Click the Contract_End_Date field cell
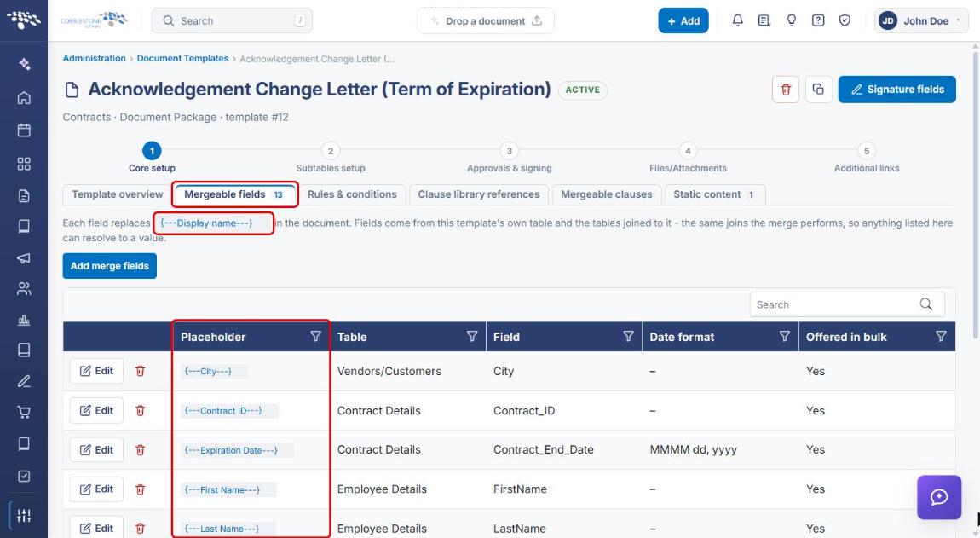Image resolution: width=980 pixels, height=538 pixels. [543, 450]
